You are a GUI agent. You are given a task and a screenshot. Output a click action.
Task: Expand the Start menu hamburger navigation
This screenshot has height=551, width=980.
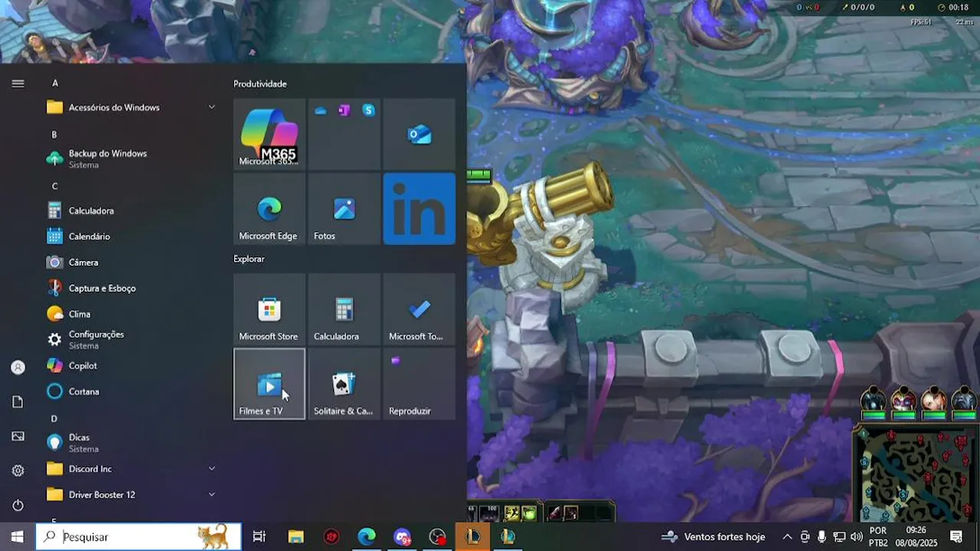[18, 83]
